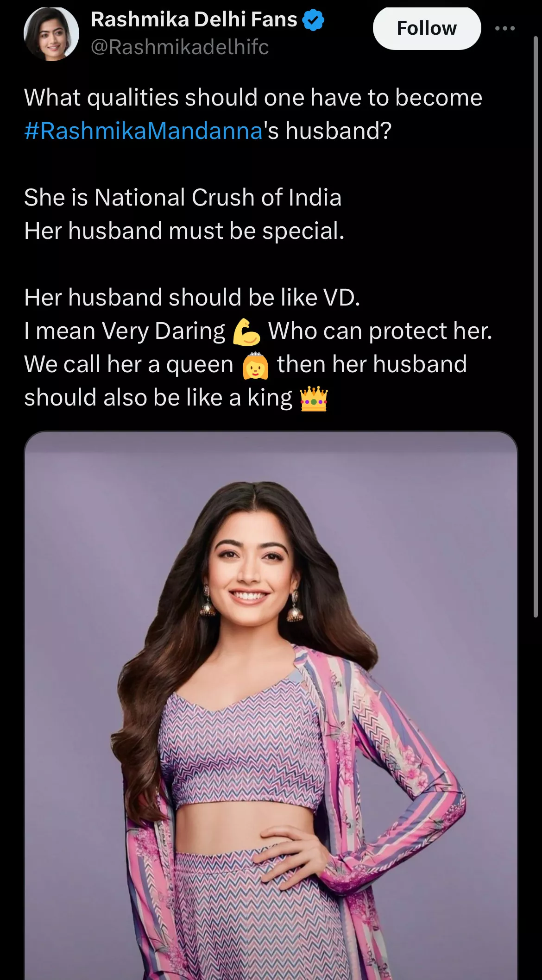Screen dimensions: 542x980
Task: Open the #RashmikaMandanna hashtag
Action: click(x=144, y=131)
